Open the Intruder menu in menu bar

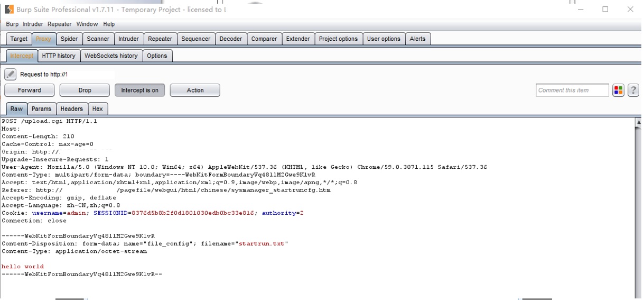point(33,24)
